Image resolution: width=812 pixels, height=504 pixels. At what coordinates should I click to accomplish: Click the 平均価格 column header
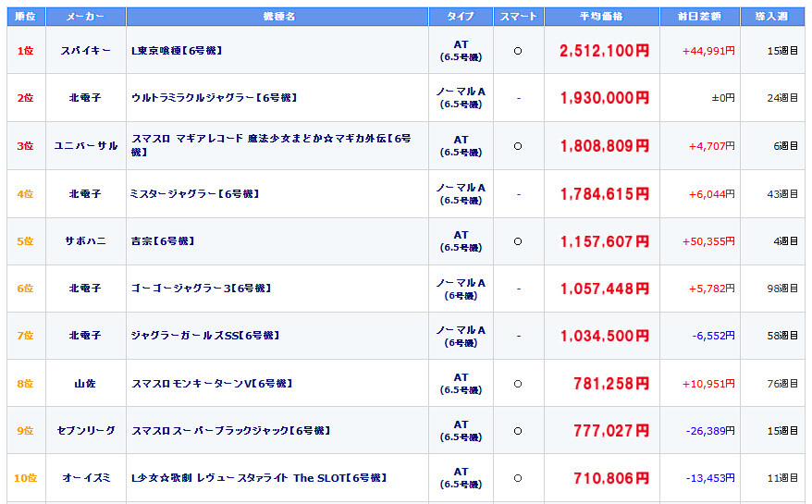click(x=602, y=17)
